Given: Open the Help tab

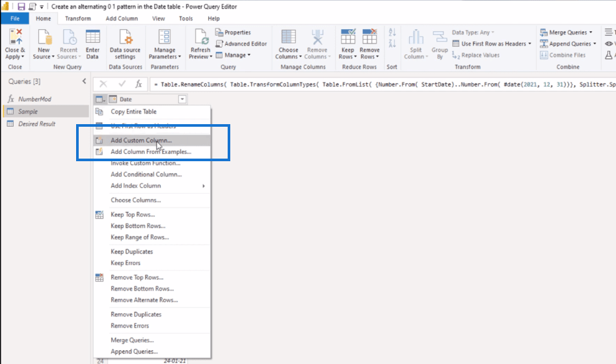Looking at the screenshot, I should [x=214, y=18].
